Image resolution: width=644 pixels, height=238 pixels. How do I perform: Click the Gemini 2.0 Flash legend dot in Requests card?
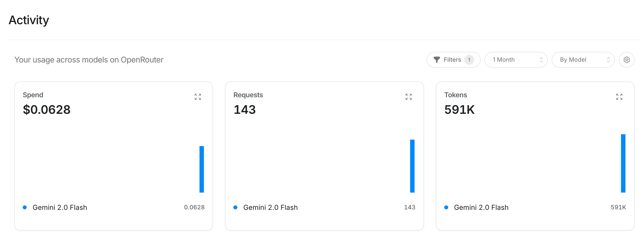tap(236, 207)
